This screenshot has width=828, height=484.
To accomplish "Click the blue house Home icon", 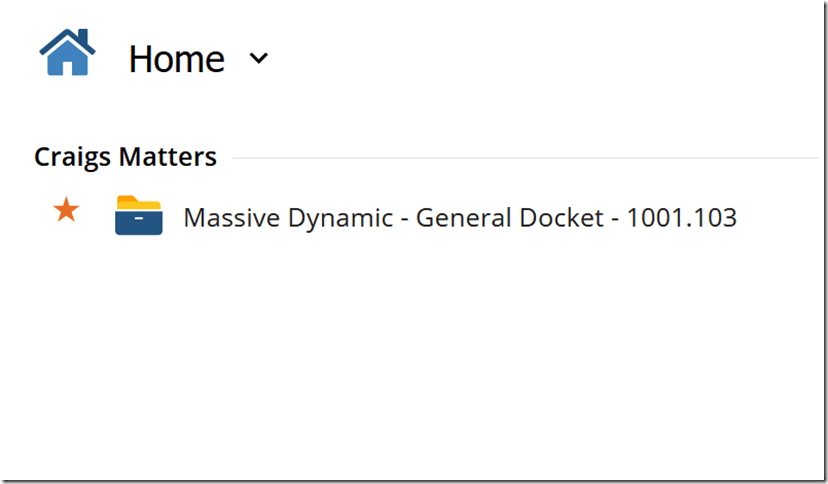I will tap(67, 52).
